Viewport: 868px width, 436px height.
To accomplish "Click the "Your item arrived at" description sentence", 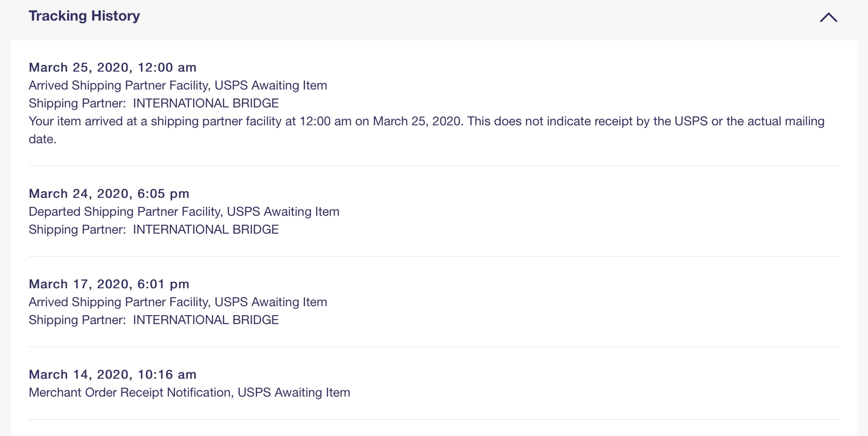I will coord(426,121).
